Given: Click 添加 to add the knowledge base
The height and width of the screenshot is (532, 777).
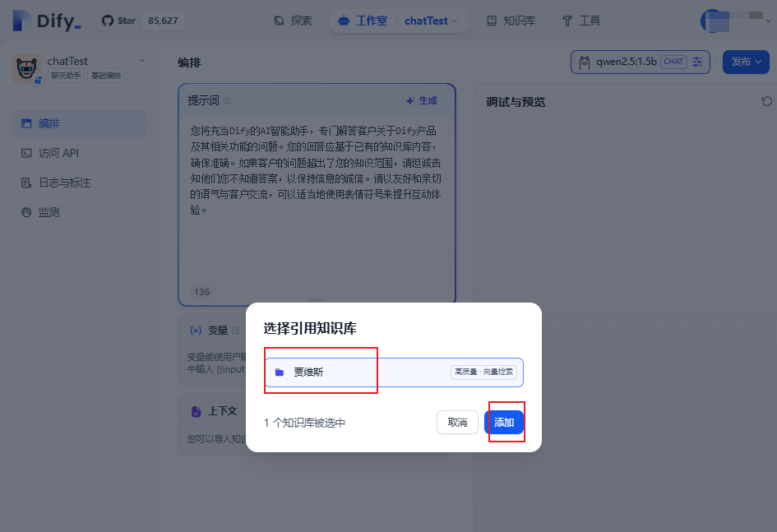Looking at the screenshot, I should (x=504, y=422).
